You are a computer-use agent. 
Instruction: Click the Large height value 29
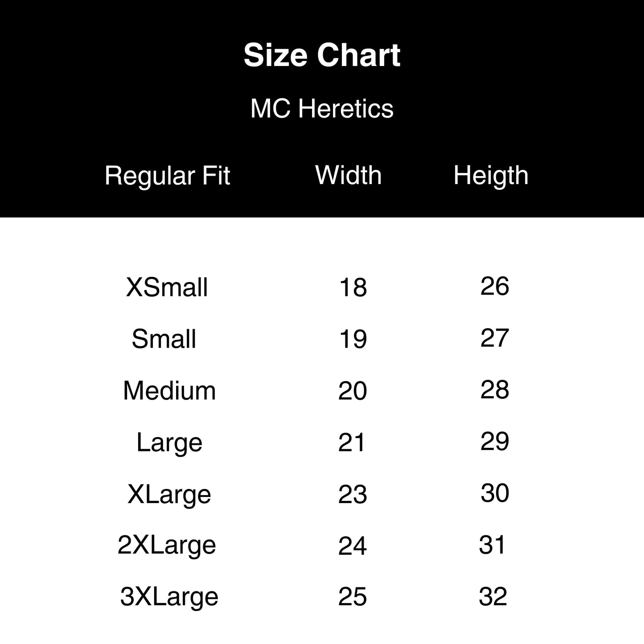(495, 442)
